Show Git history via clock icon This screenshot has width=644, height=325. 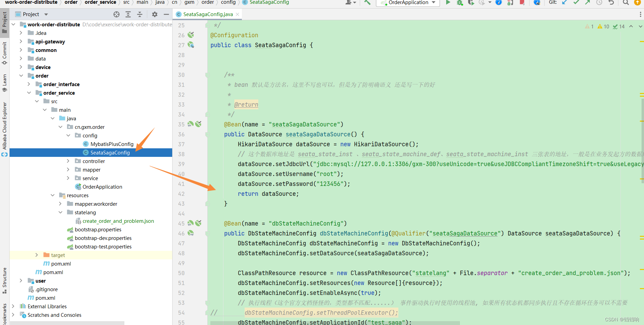tap(599, 2)
